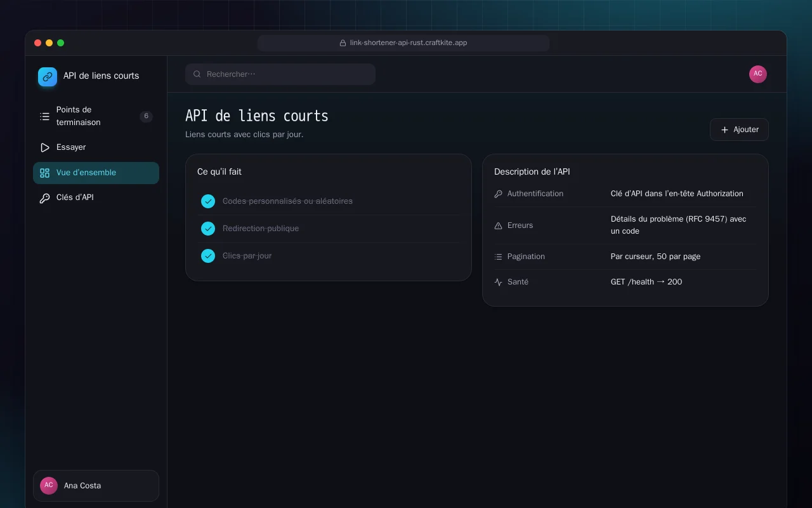Click the value Clé d'API dans l'en-tête Authorization
The width and height of the screenshot is (812, 508).
tap(677, 194)
